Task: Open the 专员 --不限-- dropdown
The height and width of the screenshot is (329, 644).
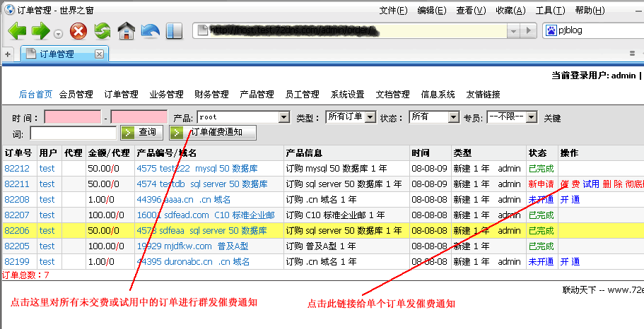Action: (x=513, y=117)
